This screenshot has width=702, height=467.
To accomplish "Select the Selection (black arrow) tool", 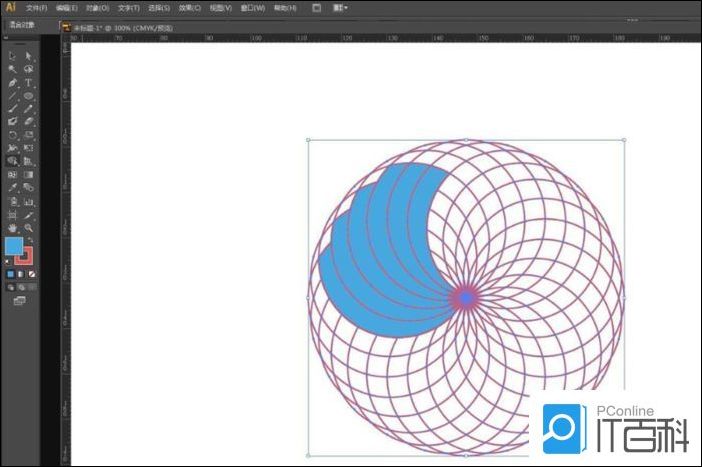I will (x=12, y=56).
